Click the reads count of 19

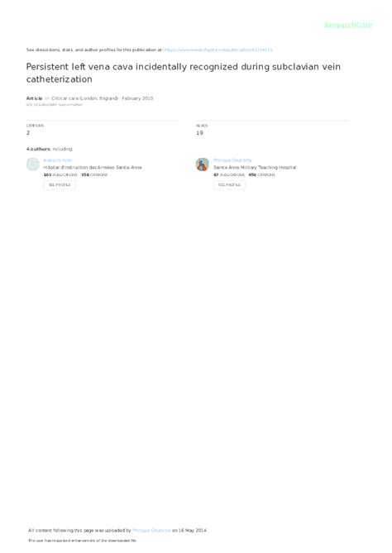(x=199, y=133)
